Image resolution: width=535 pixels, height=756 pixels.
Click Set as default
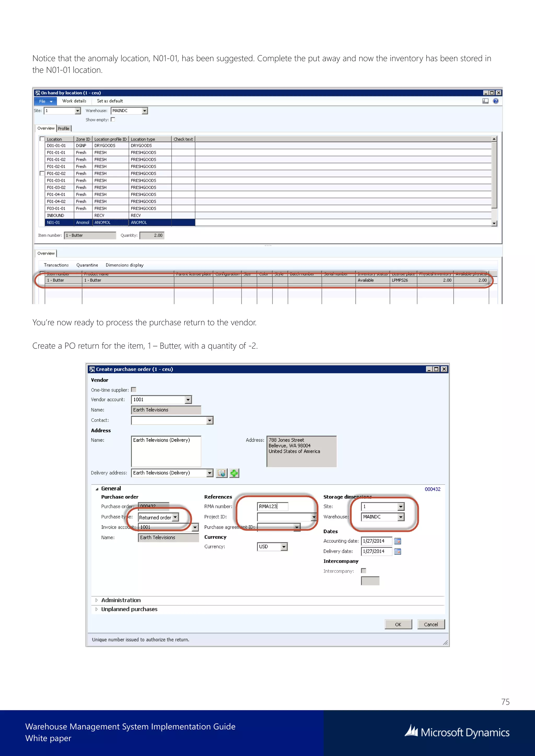pos(110,101)
